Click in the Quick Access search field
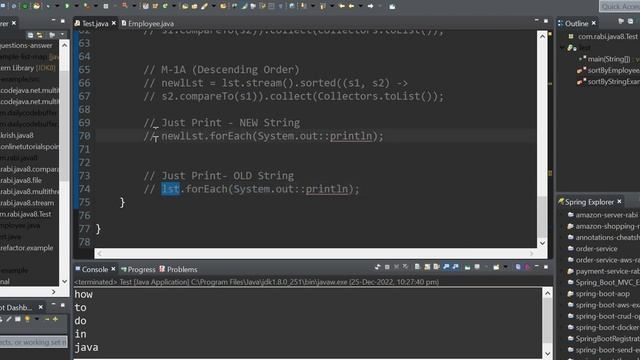The width and height of the screenshot is (640, 360). tap(620, 6)
